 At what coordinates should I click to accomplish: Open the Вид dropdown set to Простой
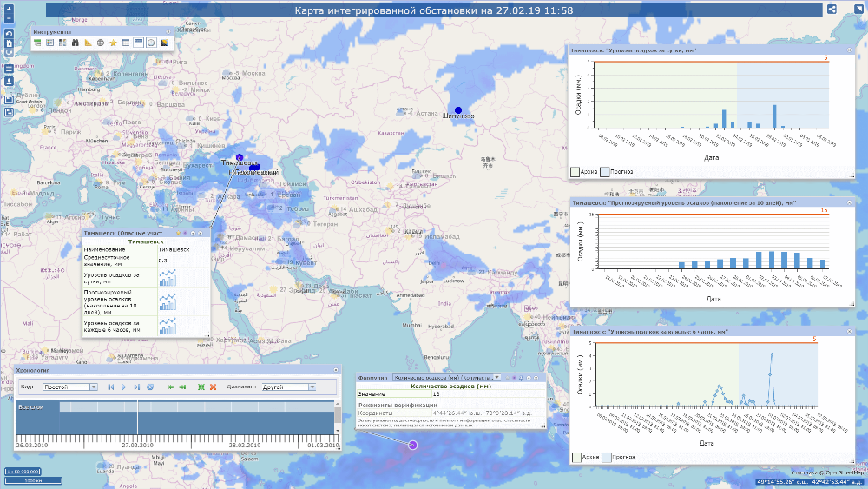[70, 387]
